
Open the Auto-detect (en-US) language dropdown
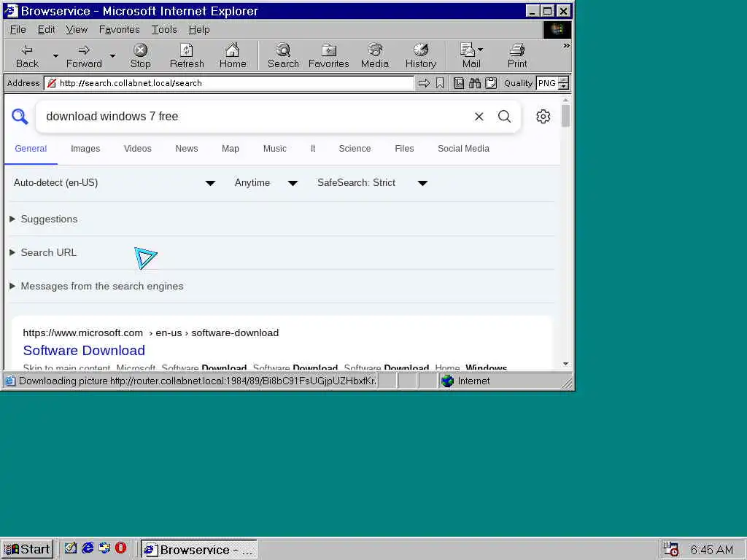pos(115,183)
